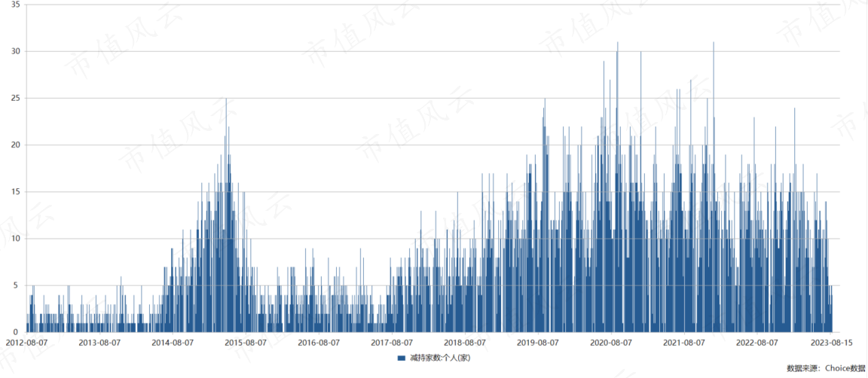Select the 30 y-axis tick label
The width and height of the screenshot is (868, 378).
point(16,51)
